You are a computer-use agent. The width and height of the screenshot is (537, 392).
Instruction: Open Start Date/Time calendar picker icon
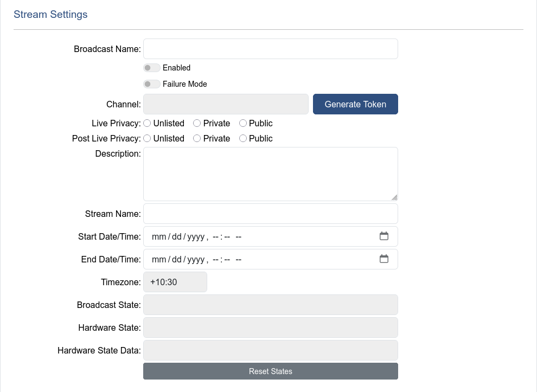pyautogui.click(x=384, y=236)
